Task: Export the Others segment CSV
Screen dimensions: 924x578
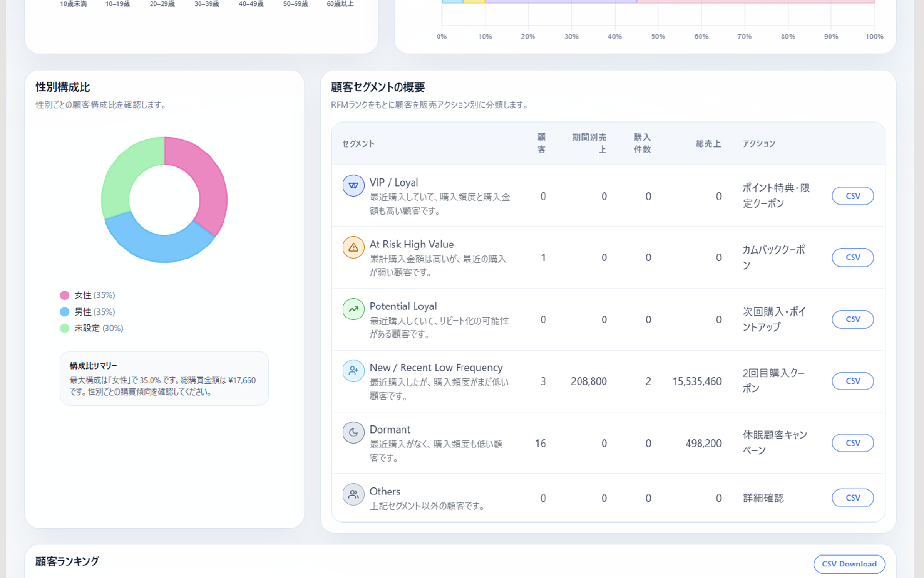Action: 853,498
